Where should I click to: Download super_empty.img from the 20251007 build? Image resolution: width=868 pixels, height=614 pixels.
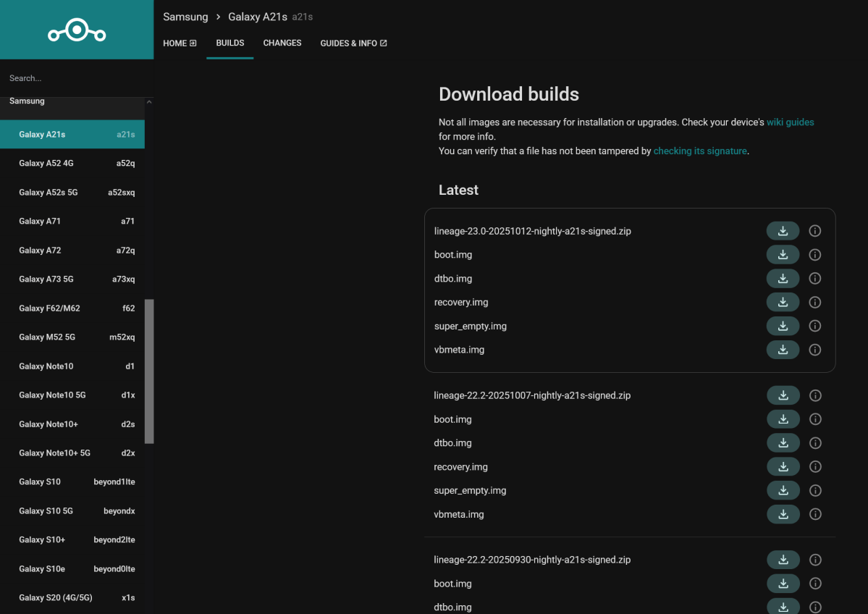coord(783,490)
